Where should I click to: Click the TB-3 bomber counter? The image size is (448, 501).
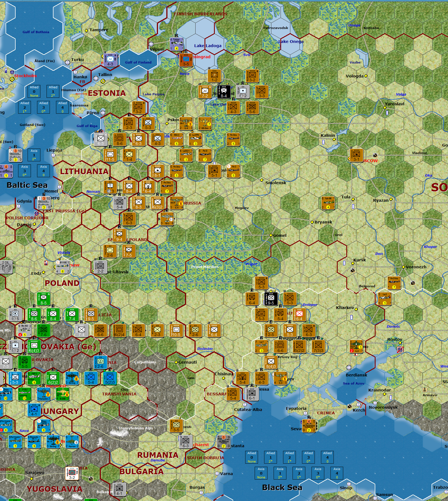pyautogui.click(x=167, y=219)
